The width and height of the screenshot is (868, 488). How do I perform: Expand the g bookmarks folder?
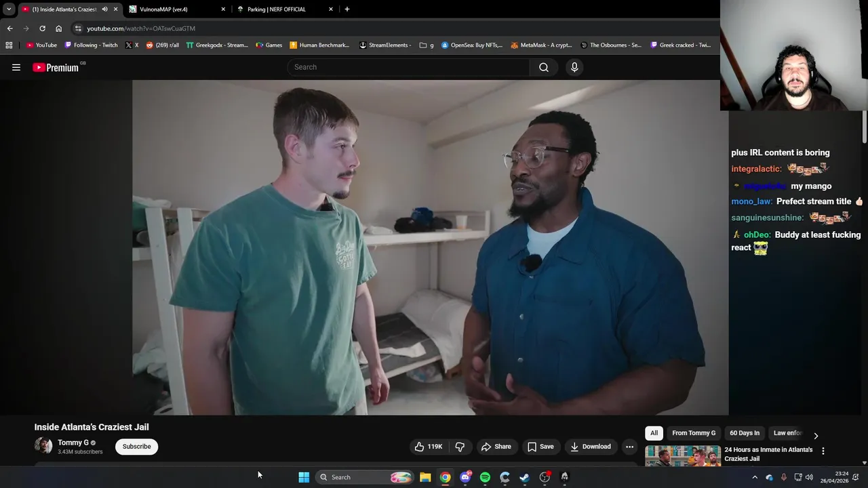tap(427, 45)
